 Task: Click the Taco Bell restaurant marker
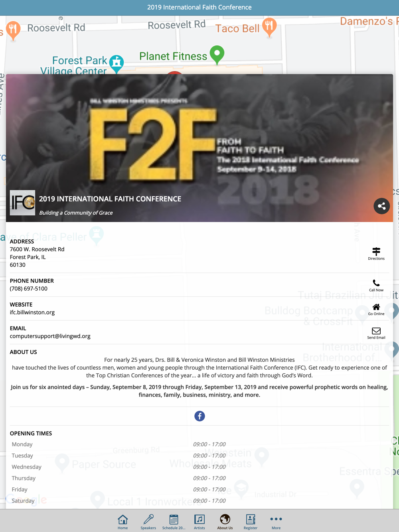click(x=269, y=28)
